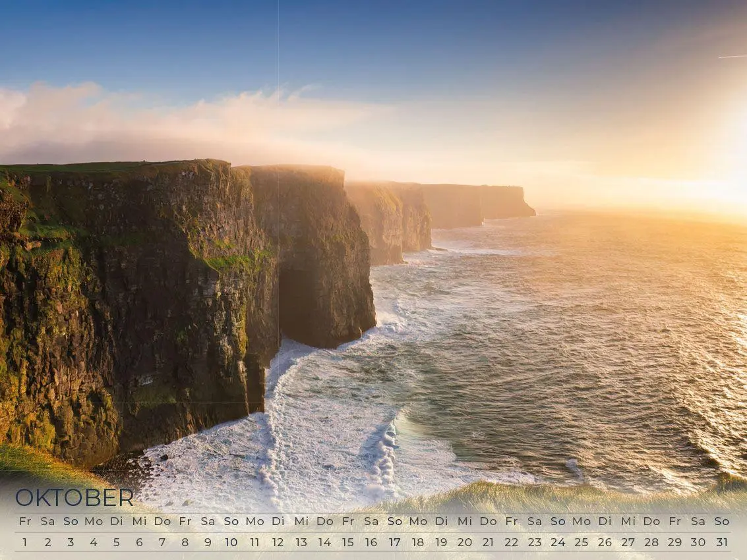Screen dimensions: 747x560
Task: Select day 2 in the calendar row
Action: click(x=47, y=542)
